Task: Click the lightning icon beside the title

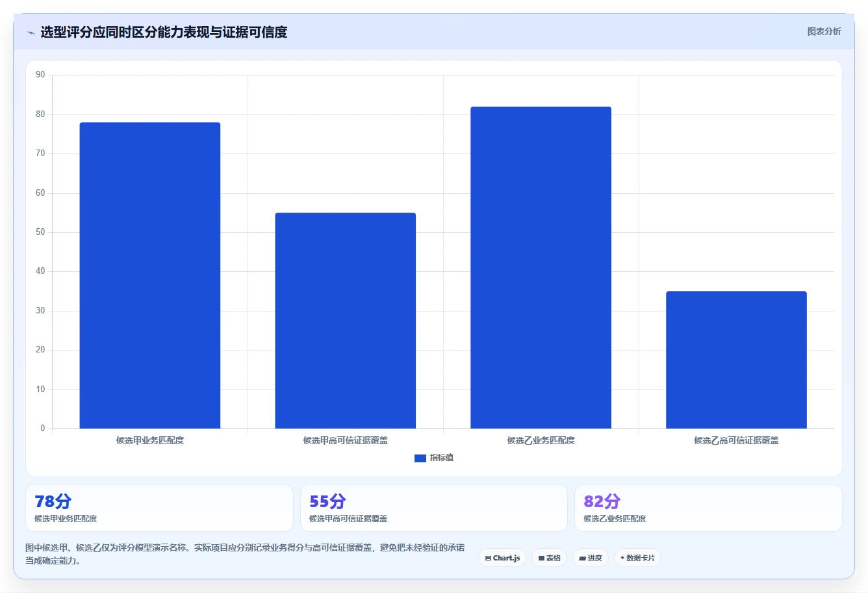Action: point(31,33)
